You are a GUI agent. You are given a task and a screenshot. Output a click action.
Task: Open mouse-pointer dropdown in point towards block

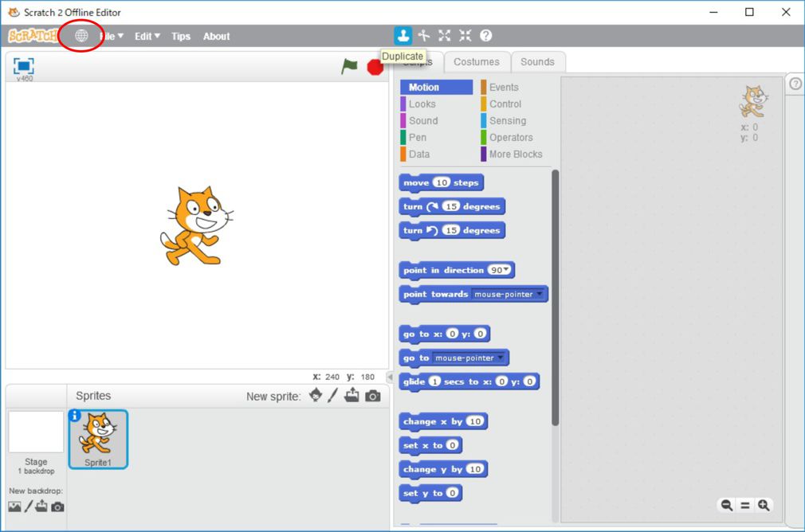(x=539, y=294)
